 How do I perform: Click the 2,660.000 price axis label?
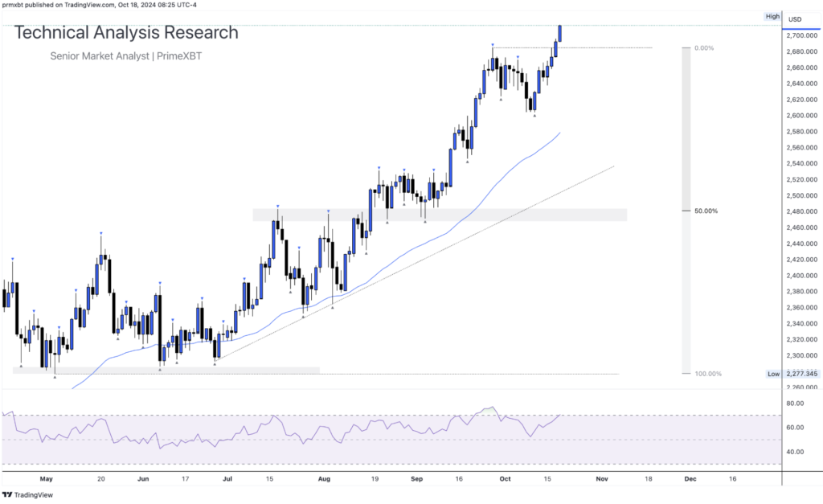coord(801,68)
